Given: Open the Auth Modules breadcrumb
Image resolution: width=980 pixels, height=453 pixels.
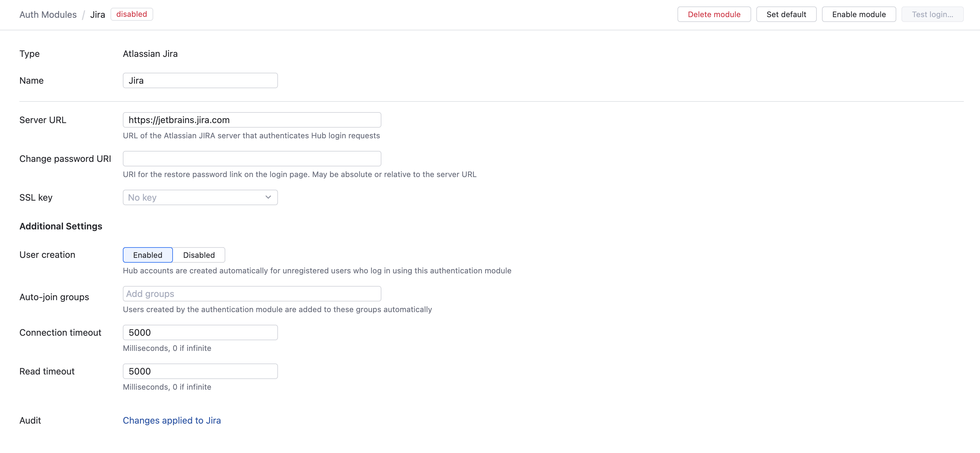Looking at the screenshot, I should tap(48, 15).
